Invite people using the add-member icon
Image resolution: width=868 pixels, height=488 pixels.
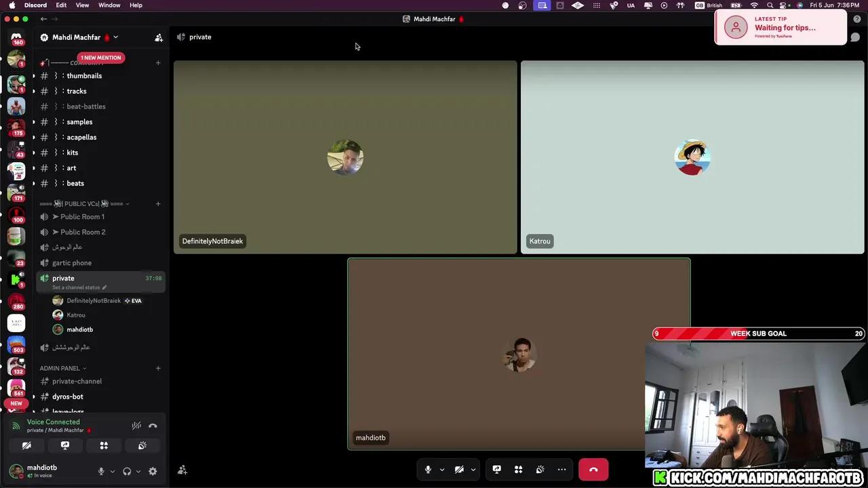coord(159,38)
